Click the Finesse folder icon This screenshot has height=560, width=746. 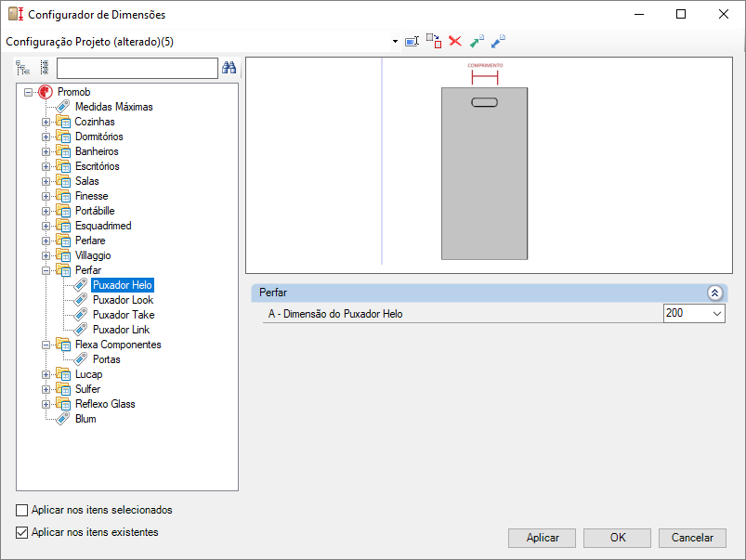[63, 196]
